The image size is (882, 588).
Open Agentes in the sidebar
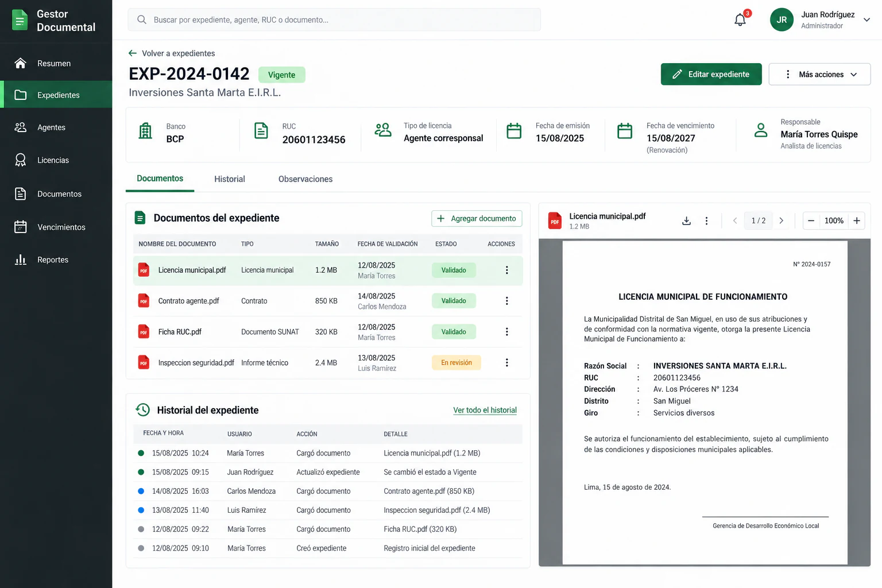pos(56,127)
